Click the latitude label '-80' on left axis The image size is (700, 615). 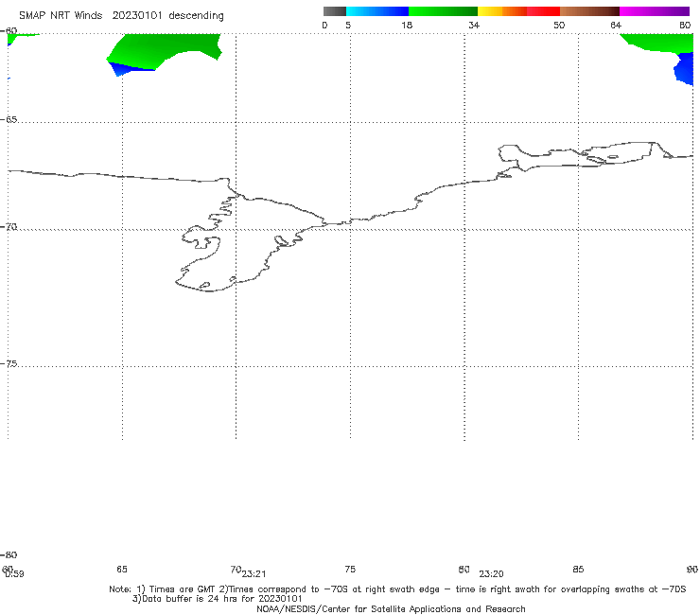click(x=9, y=554)
